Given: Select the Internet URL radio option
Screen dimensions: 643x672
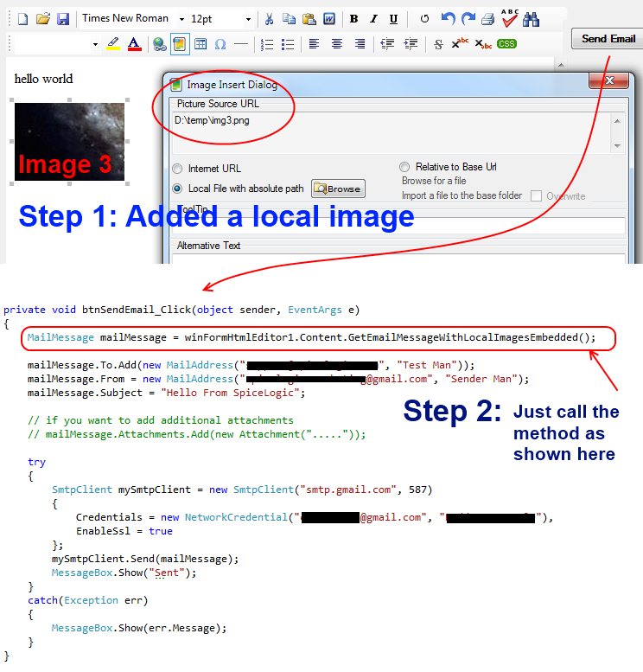Looking at the screenshot, I should tap(177, 169).
